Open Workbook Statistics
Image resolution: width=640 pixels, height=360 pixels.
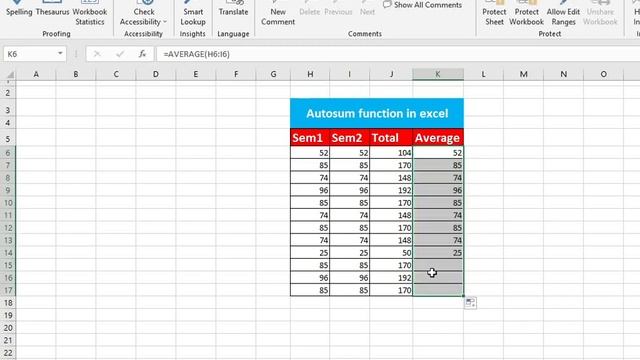click(90, 13)
